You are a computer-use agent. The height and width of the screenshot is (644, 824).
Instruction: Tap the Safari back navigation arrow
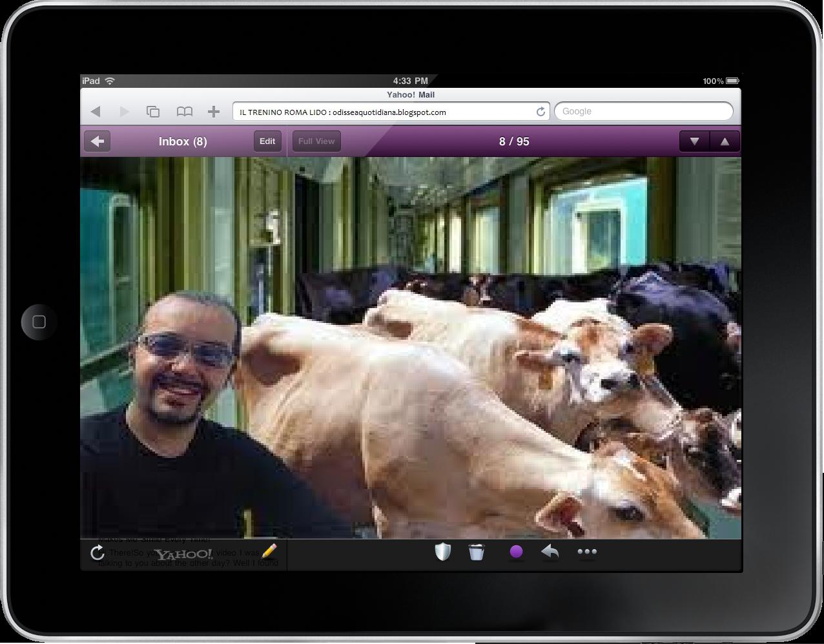[x=96, y=112]
